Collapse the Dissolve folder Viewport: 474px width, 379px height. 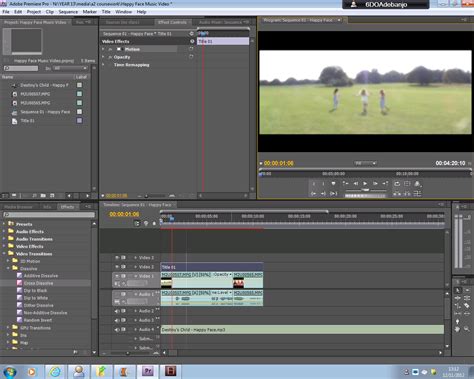coord(8,268)
